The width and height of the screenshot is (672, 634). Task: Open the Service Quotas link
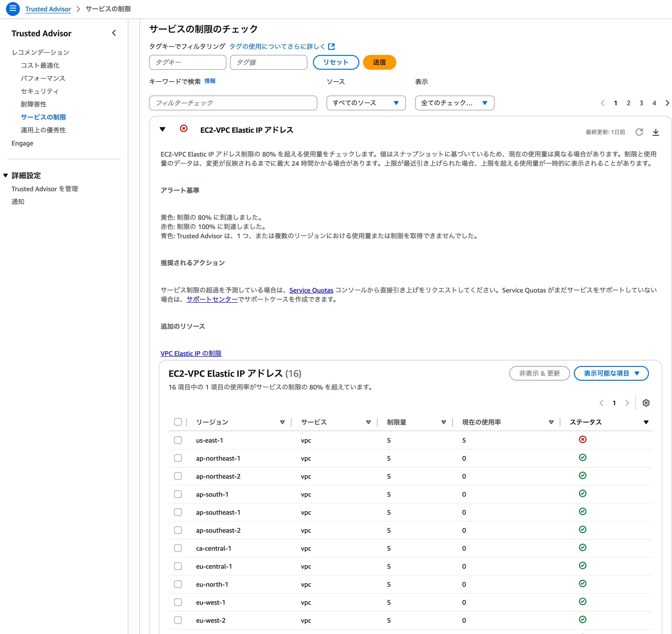[x=311, y=290]
